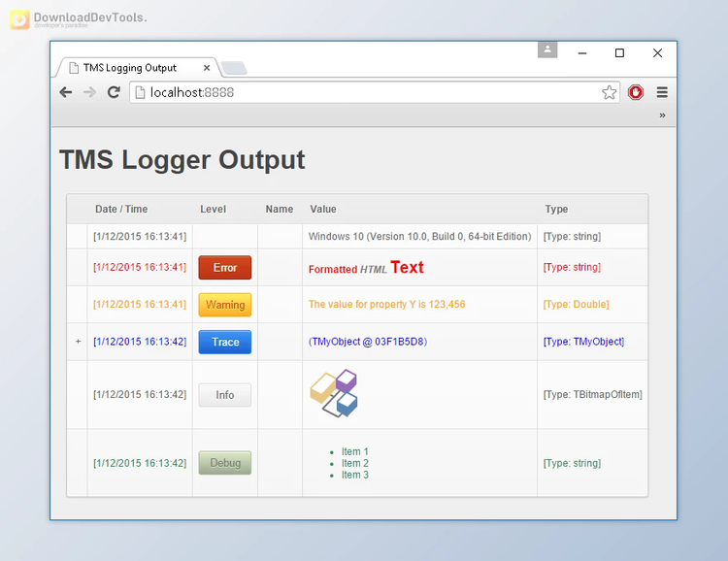
Task: Click Item 1 in the bullet list
Action: click(x=354, y=451)
